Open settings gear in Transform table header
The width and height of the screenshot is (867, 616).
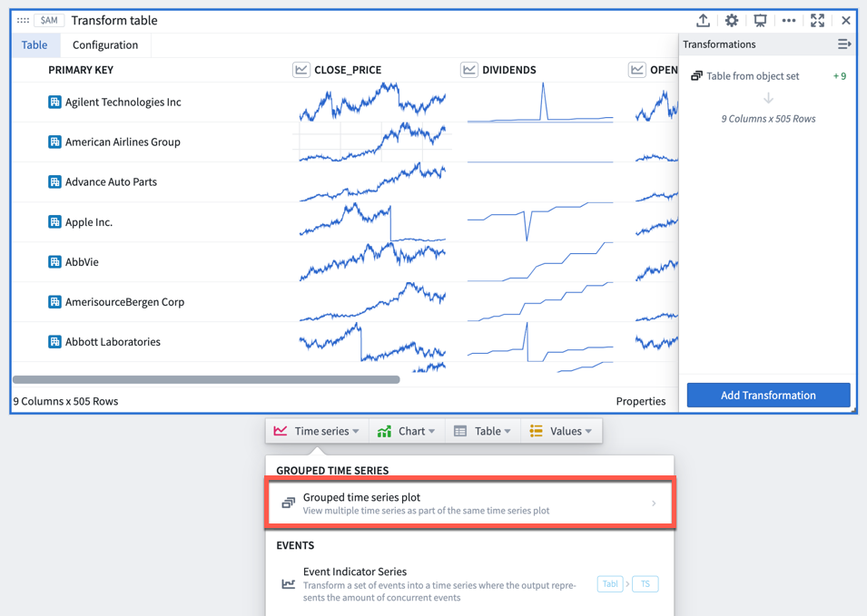point(732,21)
